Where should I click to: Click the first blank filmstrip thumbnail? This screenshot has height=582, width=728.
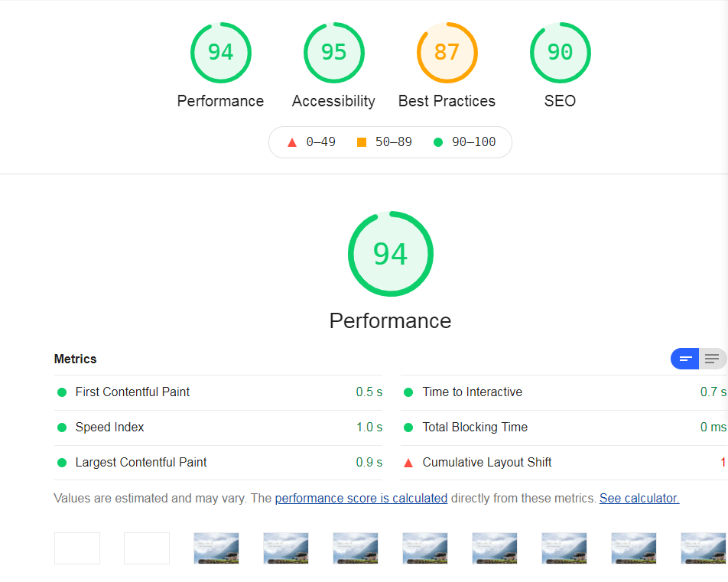(x=77, y=548)
